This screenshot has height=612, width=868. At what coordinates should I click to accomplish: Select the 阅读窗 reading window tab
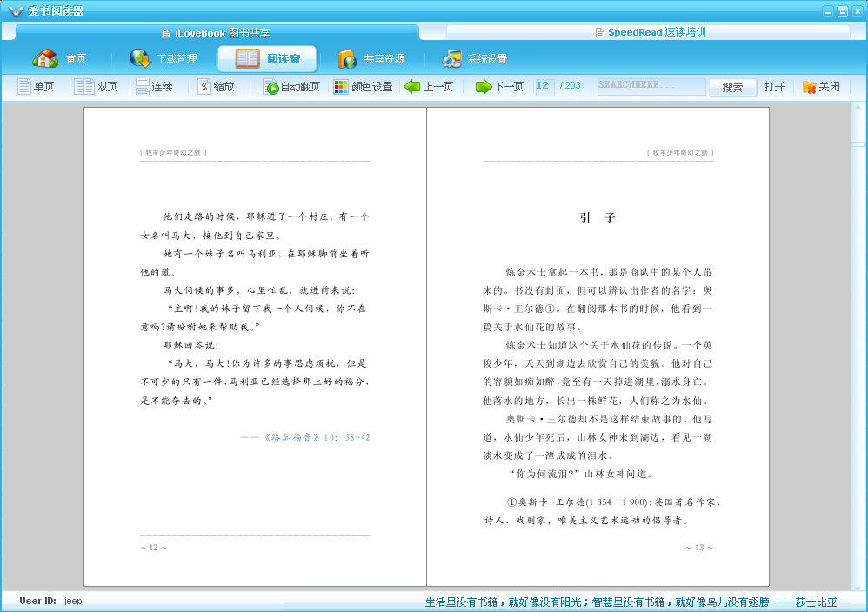(267, 58)
